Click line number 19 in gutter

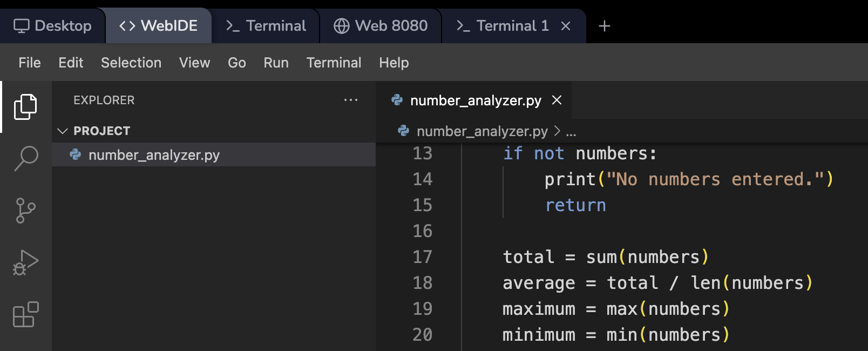[423, 309]
